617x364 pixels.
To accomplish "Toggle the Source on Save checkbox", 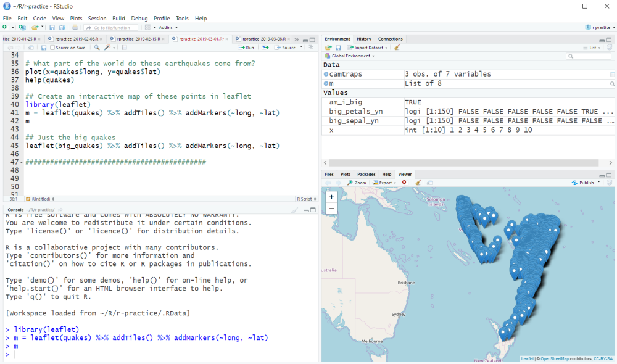I will pos(52,48).
